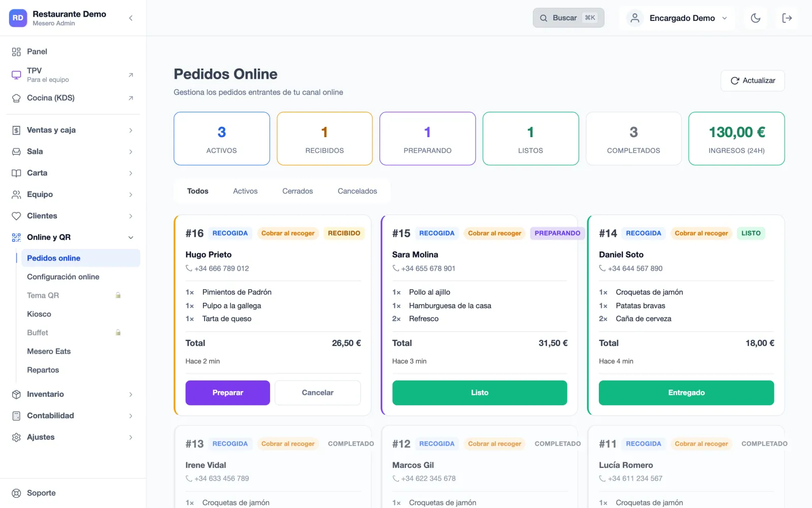
Task: Switch to the Todos tab
Action: point(198,191)
